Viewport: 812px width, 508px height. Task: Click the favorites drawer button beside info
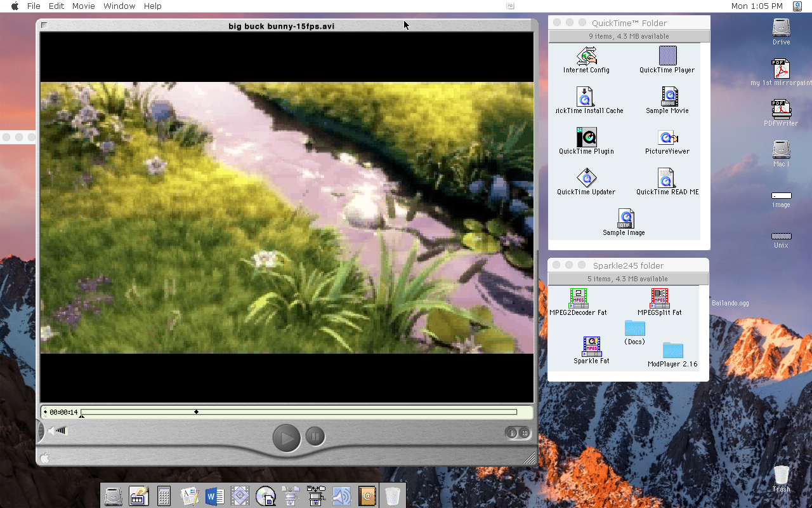525,433
